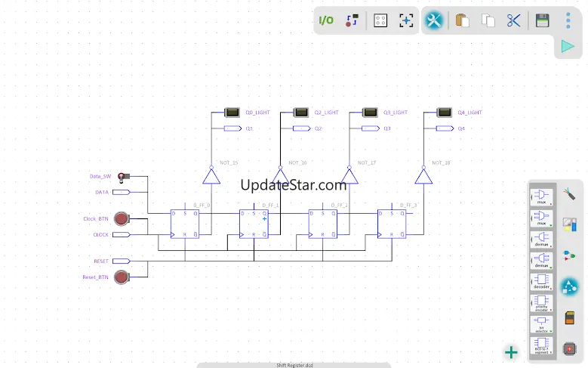This screenshot has width=588, height=368.
Task: Pick the decoder component
Action: coord(541,282)
